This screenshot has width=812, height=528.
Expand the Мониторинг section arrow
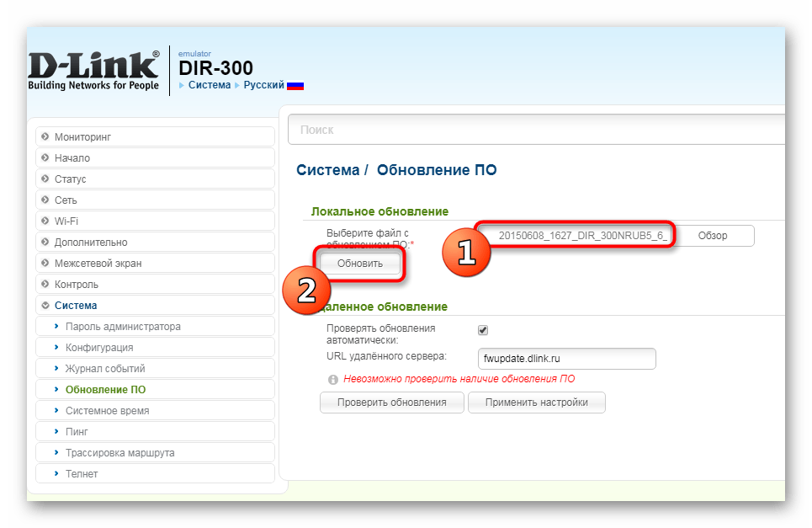(45, 136)
